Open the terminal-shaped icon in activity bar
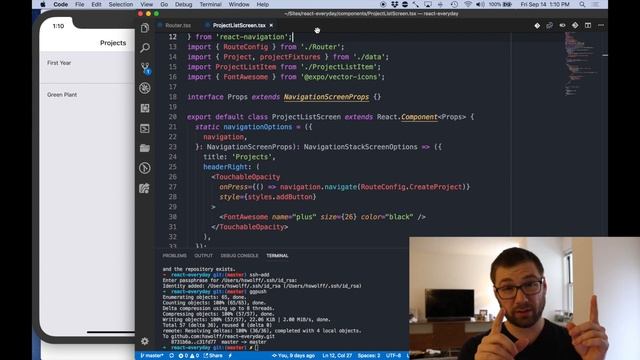This screenshot has height=360, width=640. point(145,128)
